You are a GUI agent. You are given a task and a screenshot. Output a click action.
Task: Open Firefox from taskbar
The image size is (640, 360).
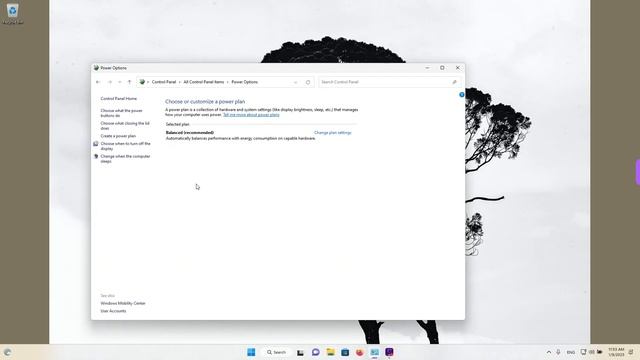(360, 352)
